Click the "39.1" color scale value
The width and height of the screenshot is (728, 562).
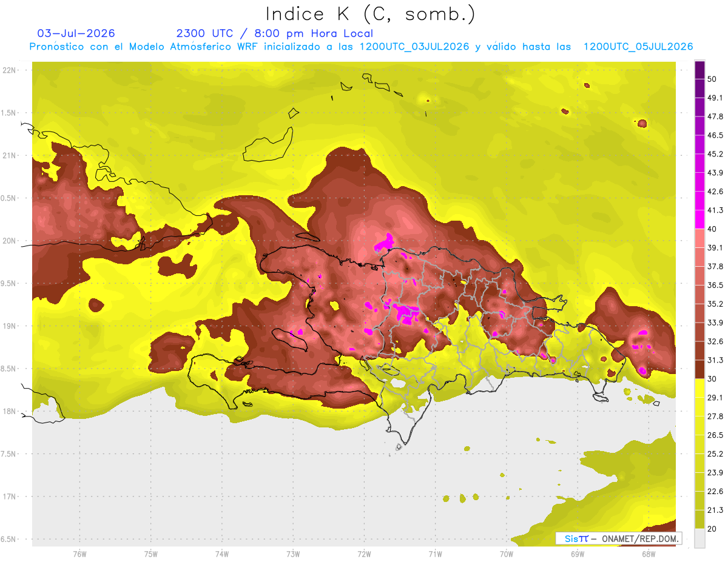point(715,247)
